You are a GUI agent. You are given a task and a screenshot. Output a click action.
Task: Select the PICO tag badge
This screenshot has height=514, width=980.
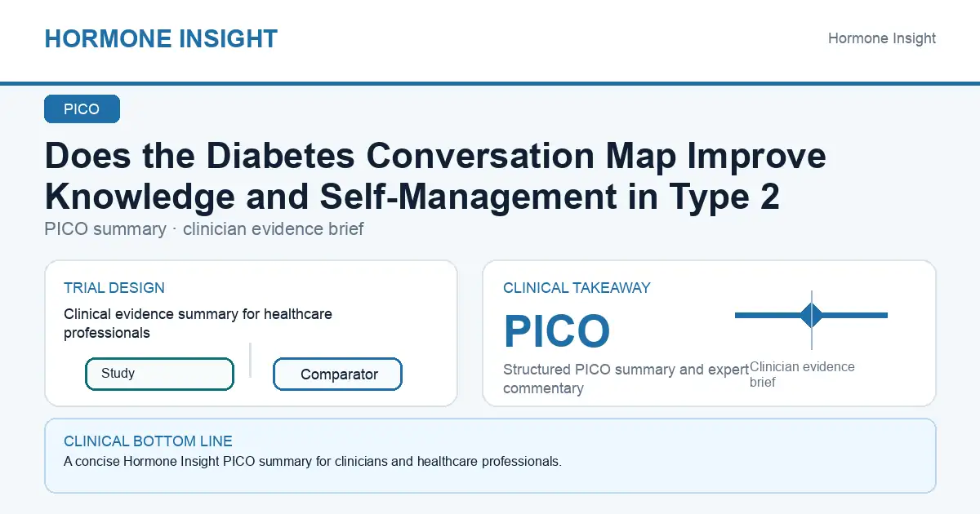pyautogui.click(x=82, y=109)
